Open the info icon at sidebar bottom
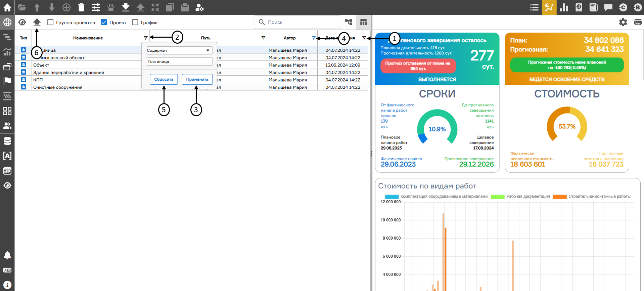This screenshot has height=291, width=644. [x=7, y=285]
